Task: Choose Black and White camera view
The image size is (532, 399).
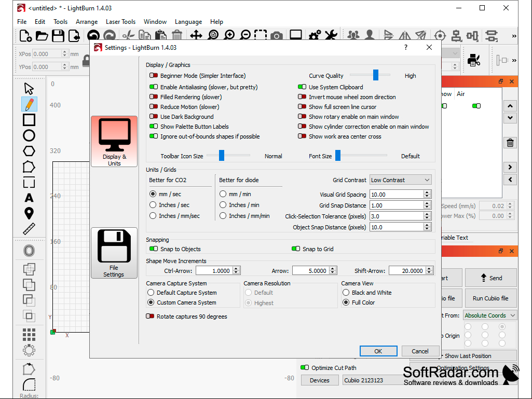Action: (x=346, y=293)
